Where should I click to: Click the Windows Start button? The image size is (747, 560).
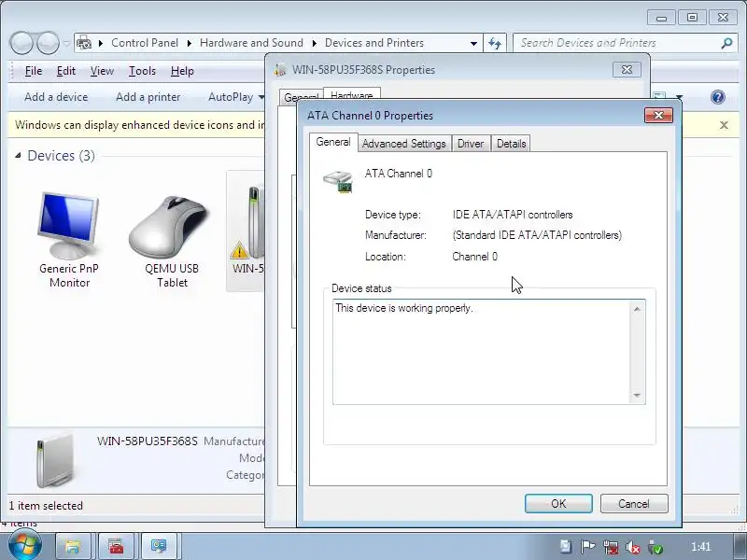24,546
